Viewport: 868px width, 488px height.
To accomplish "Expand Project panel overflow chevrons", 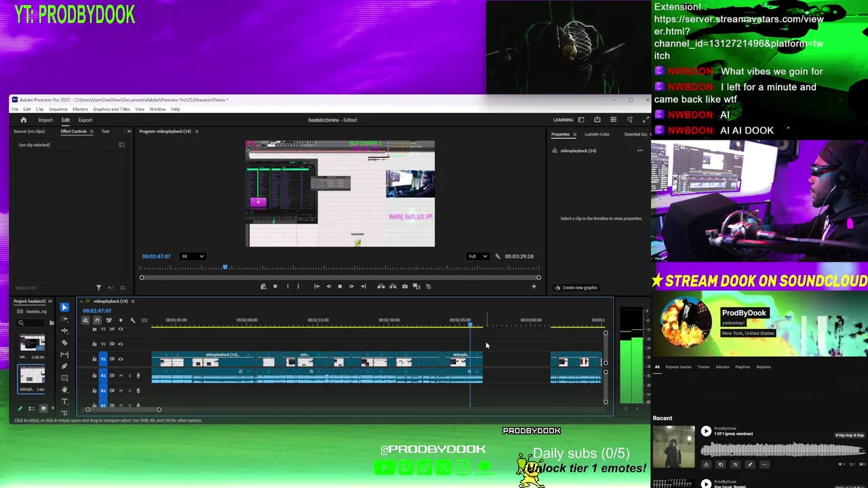I will point(51,301).
